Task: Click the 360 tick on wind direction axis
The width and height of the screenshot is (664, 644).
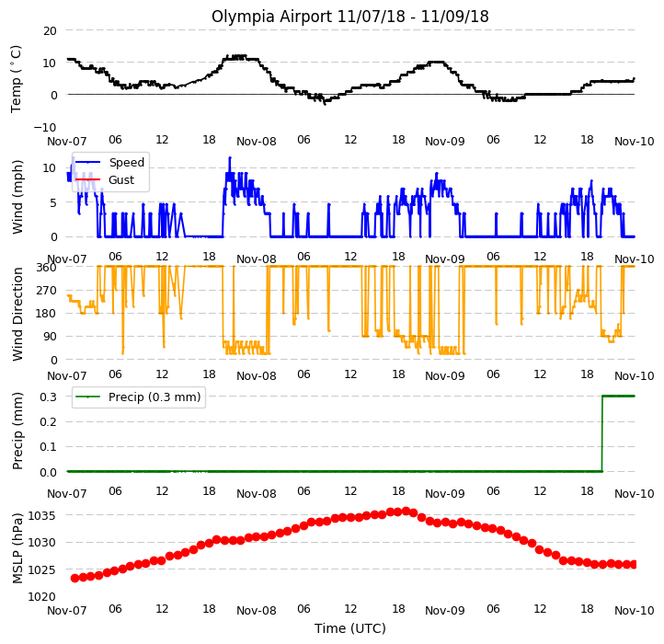Action: coord(46,268)
